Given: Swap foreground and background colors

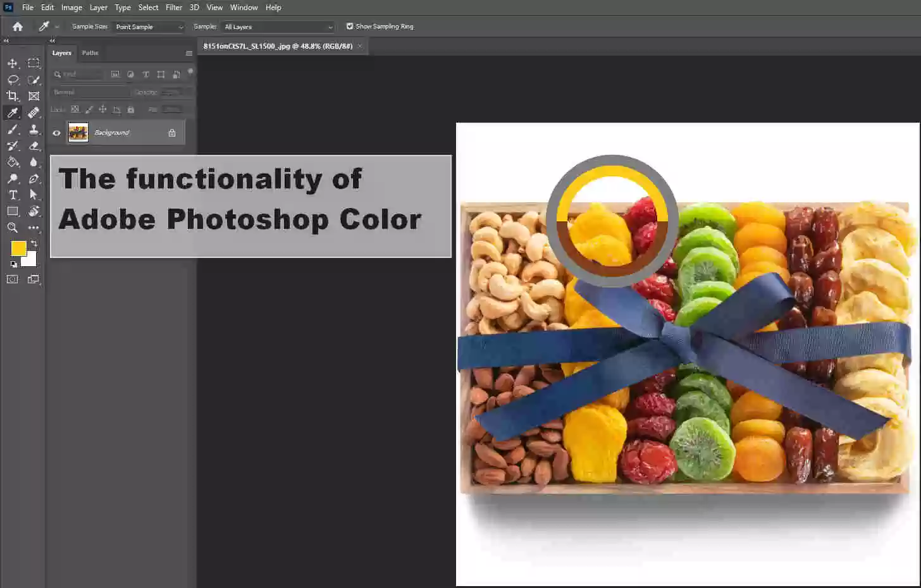Looking at the screenshot, I should (34, 243).
